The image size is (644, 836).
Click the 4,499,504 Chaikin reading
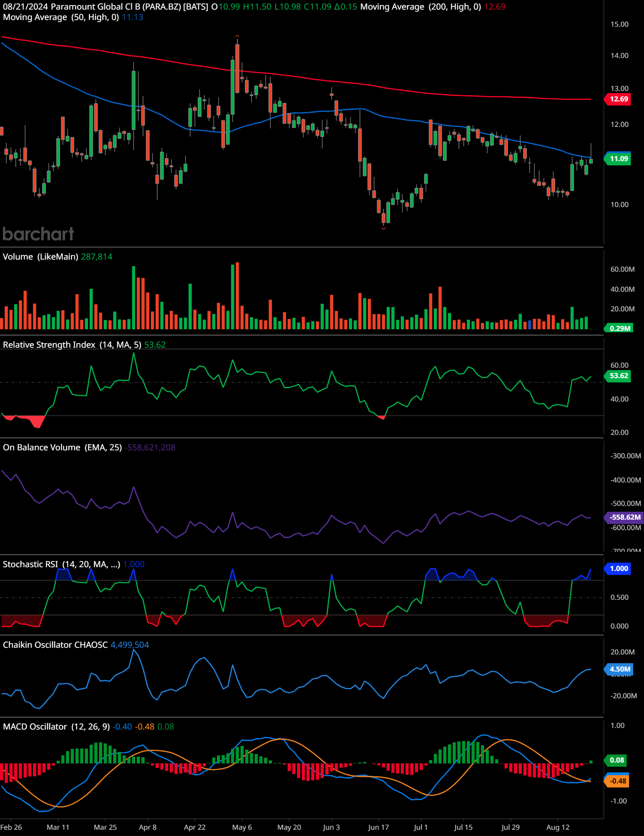[x=130, y=645]
